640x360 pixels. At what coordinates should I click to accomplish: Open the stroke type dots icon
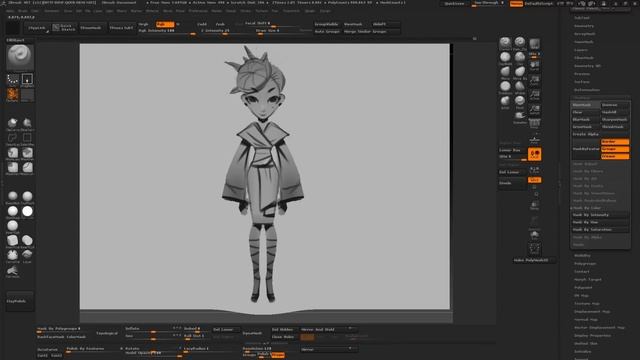(13, 79)
